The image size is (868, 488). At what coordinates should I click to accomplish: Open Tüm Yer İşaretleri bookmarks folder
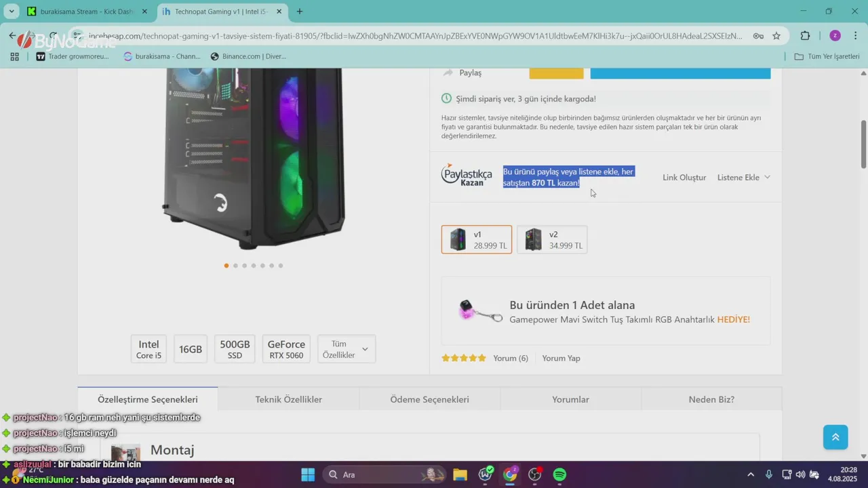tap(827, 56)
